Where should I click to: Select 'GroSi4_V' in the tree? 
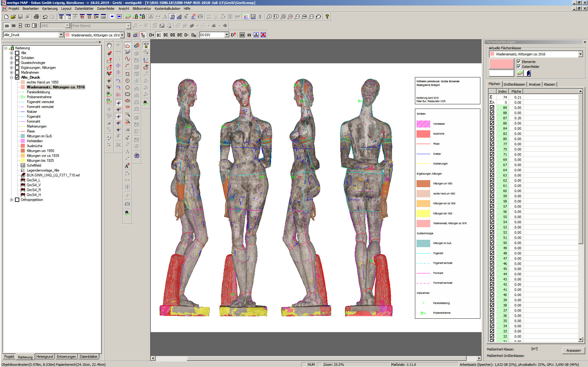(33, 185)
